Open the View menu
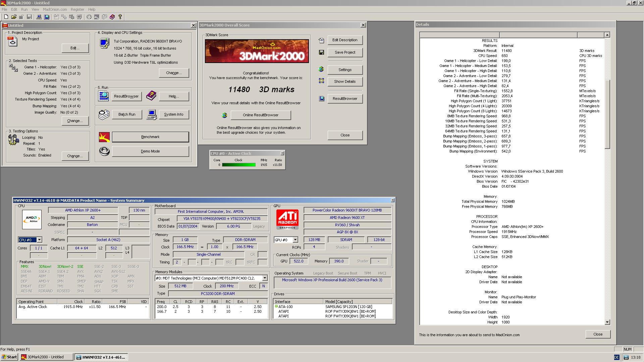Viewport: 644px width, 362px height. pos(35,9)
